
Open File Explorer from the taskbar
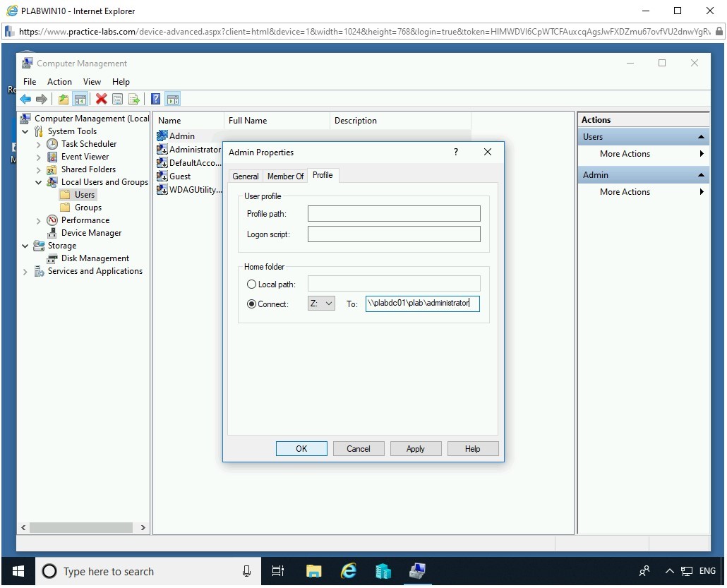point(314,571)
